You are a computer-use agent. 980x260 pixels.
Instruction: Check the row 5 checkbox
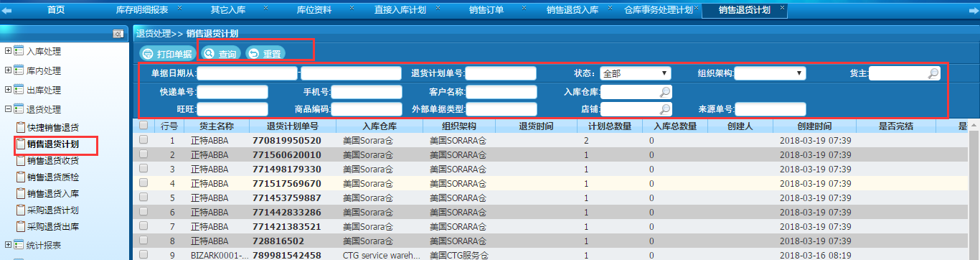pyautogui.click(x=143, y=198)
